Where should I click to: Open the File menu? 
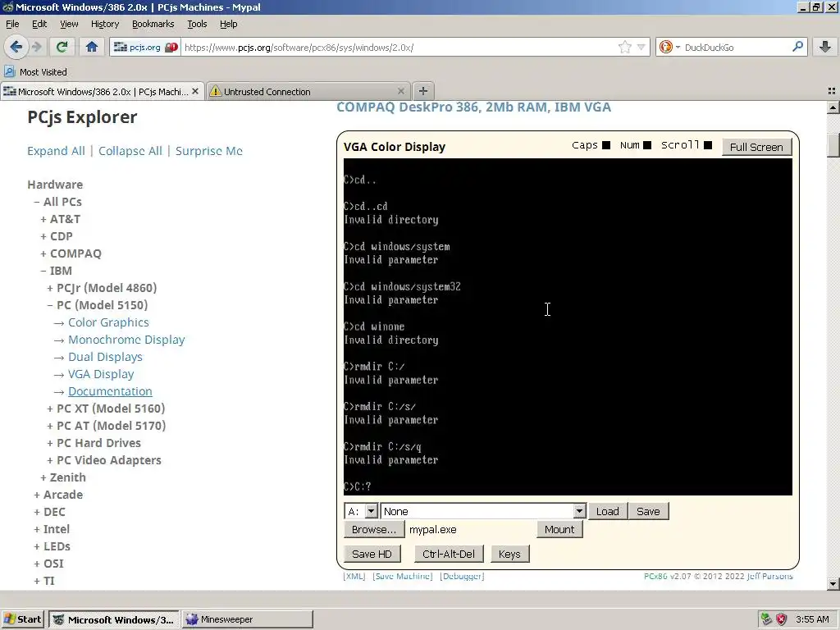tap(12, 24)
